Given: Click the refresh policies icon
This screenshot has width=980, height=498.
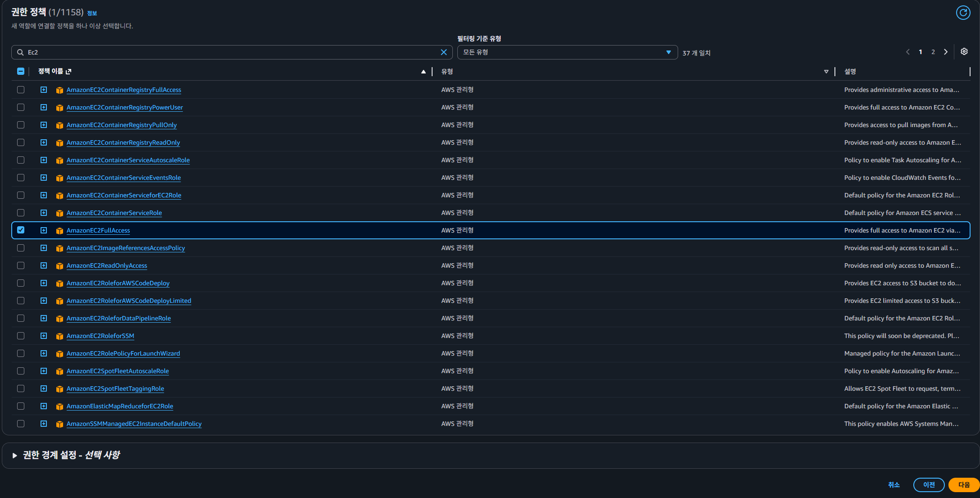Looking at the screenshot, I should [963, 13].
